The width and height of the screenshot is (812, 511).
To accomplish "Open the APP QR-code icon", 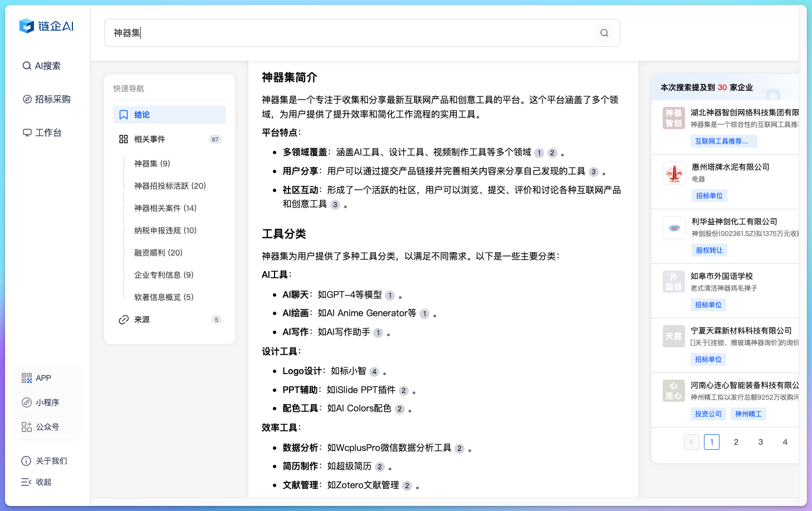I will pos(26,377).
